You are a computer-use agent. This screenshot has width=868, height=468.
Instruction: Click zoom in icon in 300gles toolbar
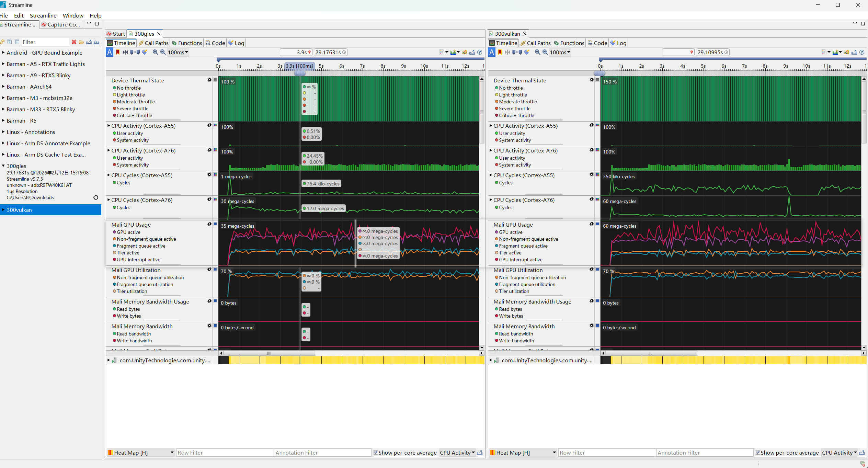point(155,52)
